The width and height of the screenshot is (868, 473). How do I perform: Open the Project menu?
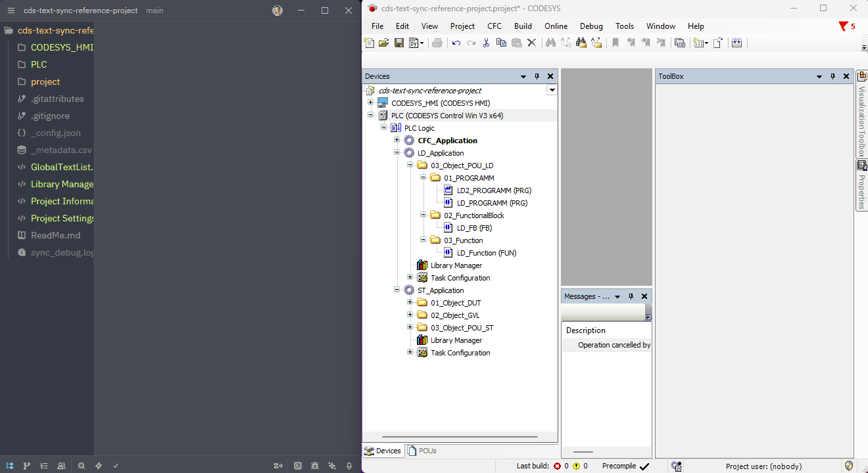click(x=462, y=26)
